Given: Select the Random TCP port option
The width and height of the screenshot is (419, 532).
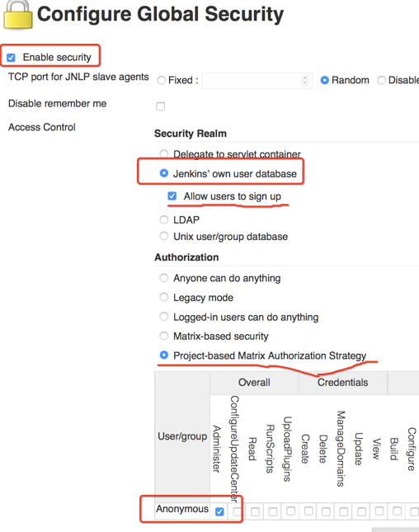Looking at the screenshot, I should pos(325,80).
